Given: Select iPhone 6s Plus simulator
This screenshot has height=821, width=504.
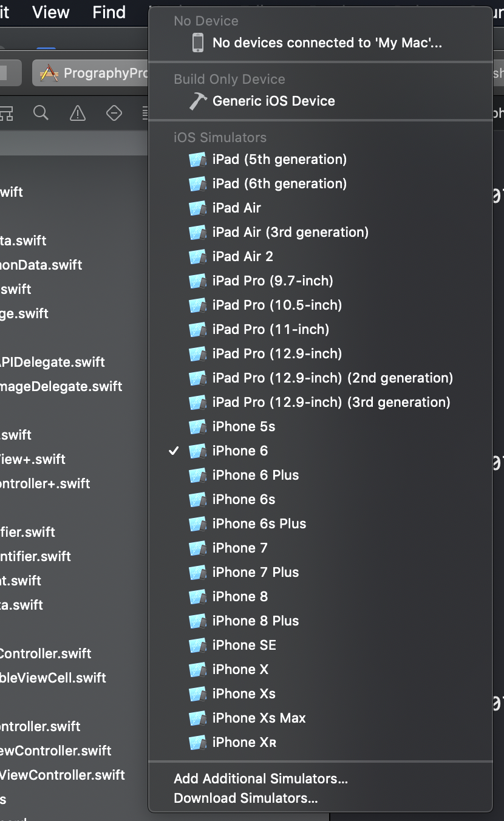Looking at the screenshot, I should (x=320, y=523).
